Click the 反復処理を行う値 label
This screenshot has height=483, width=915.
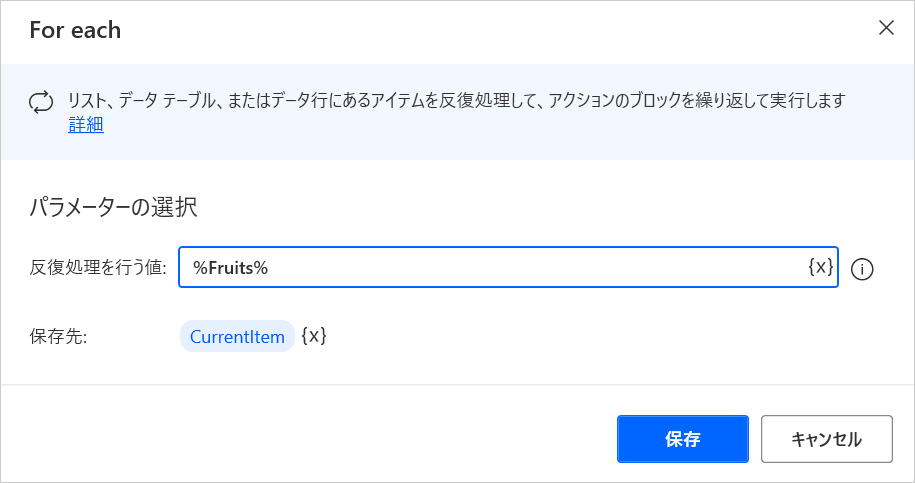98,268
